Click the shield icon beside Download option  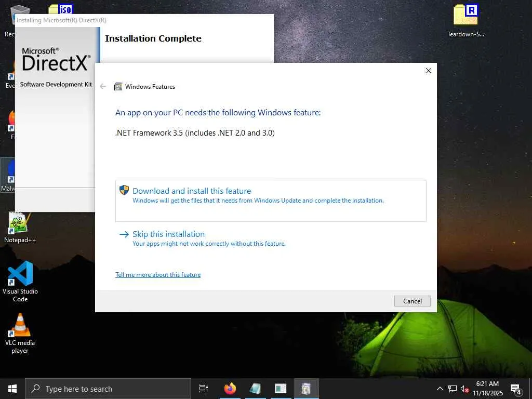coord(124,190)
